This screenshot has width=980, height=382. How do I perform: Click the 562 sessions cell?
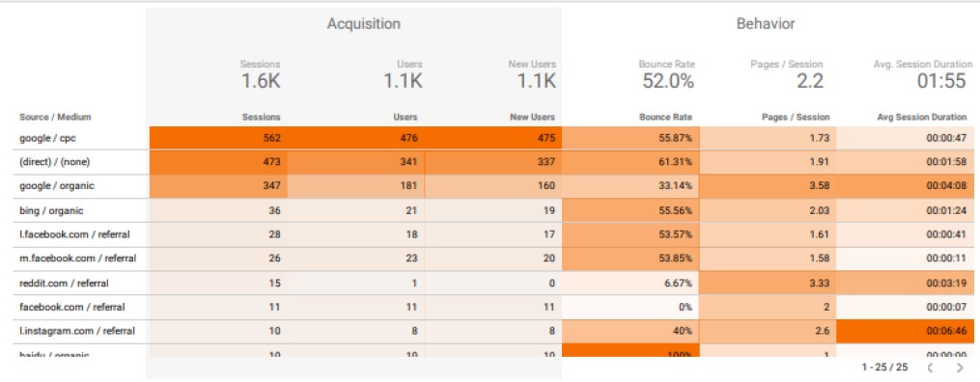[219, 138]
